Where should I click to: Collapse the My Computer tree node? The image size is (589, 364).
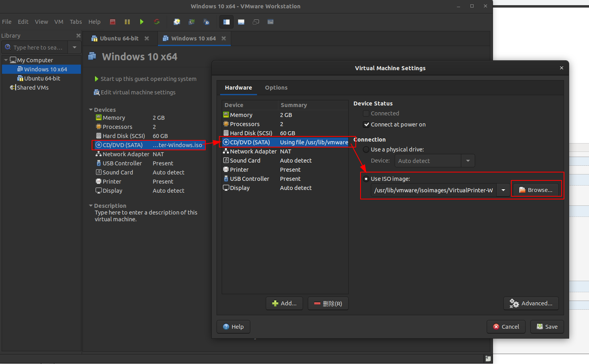point(6,60)
